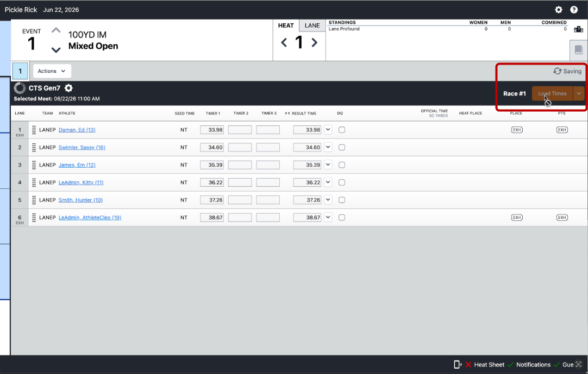Click Notifications in status bar
588x374 pixels.
pyautogui.click(x=533, y=365)
